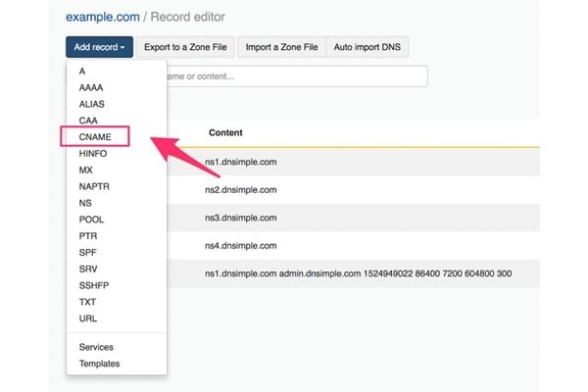
Task: Click the ns4.dnsimple.com record row
Action: click(x=353, y=246)
